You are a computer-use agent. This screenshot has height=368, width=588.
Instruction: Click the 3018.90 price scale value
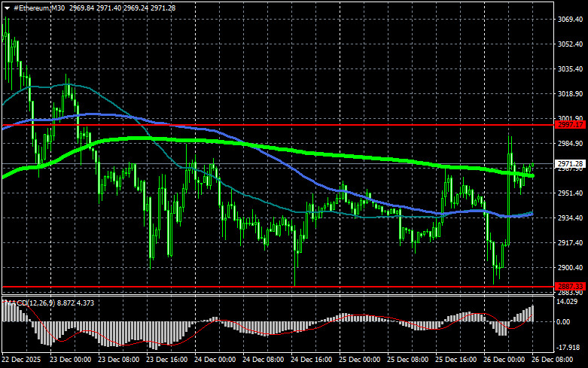571,93
